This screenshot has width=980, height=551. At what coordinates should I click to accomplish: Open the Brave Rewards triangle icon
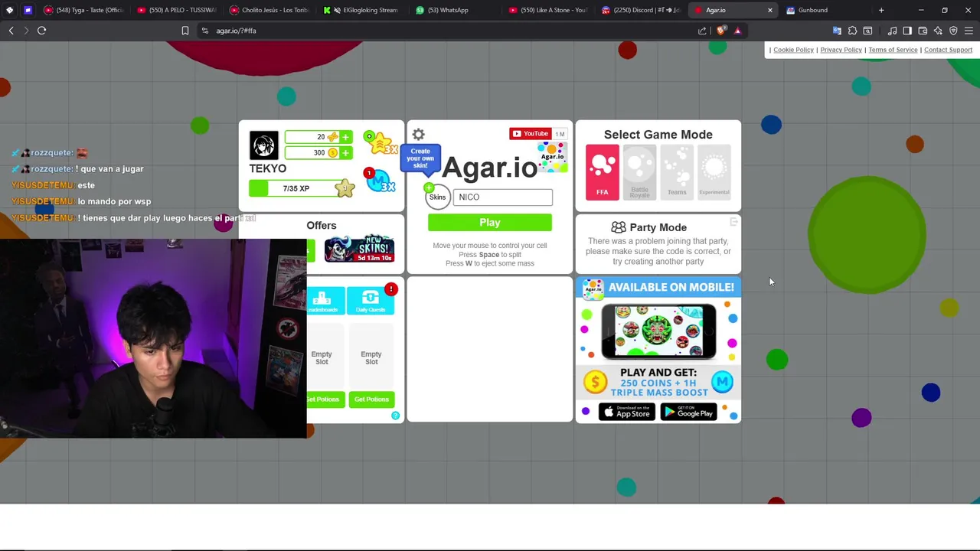pos(737,31)
